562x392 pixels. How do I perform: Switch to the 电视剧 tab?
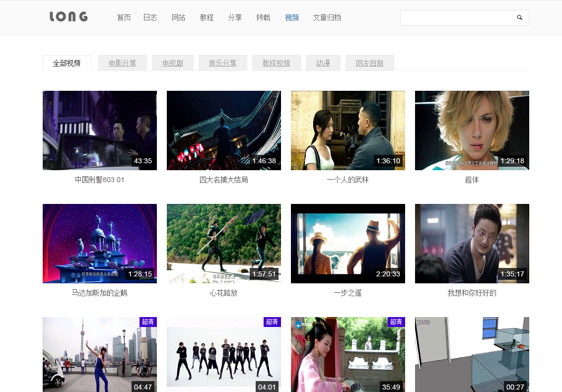(173, 63)
